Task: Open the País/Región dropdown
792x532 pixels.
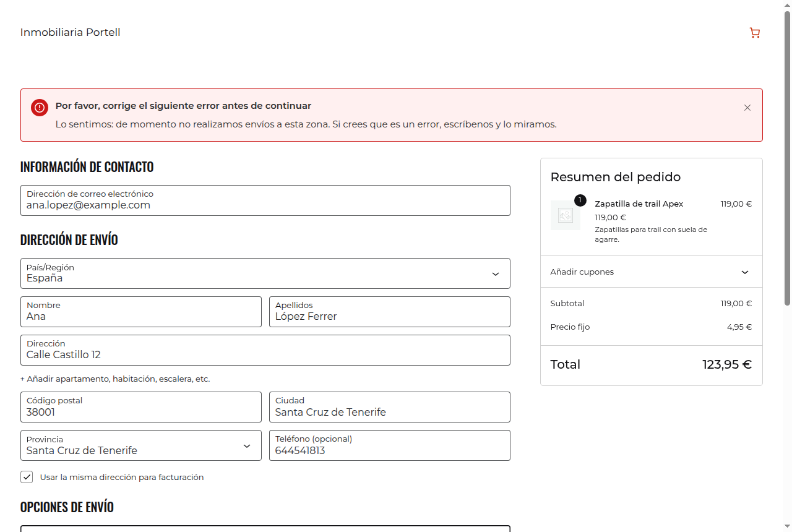Action: click(x=265, y=273)
